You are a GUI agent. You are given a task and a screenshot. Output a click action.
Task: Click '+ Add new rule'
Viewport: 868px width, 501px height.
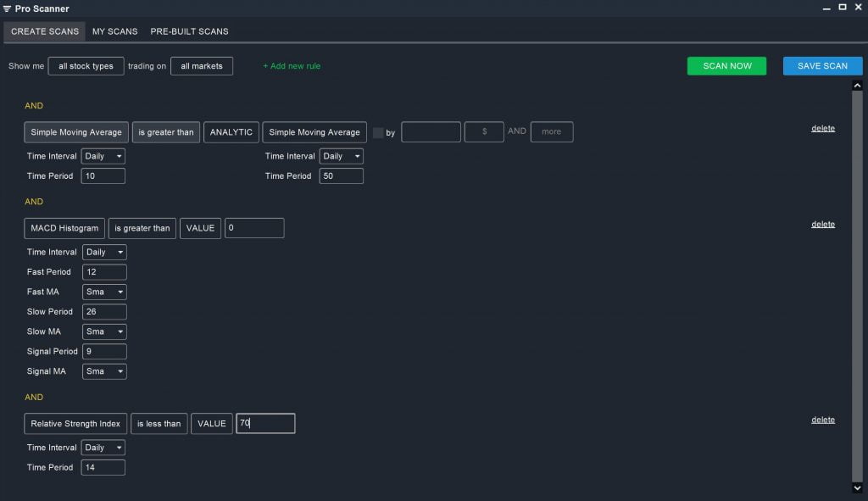(291, 65)
